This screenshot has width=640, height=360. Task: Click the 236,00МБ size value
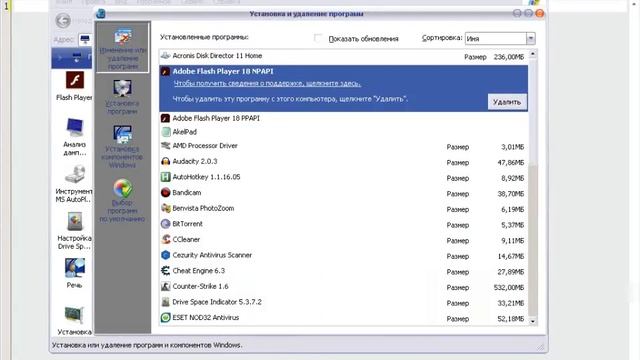(509, 57)
